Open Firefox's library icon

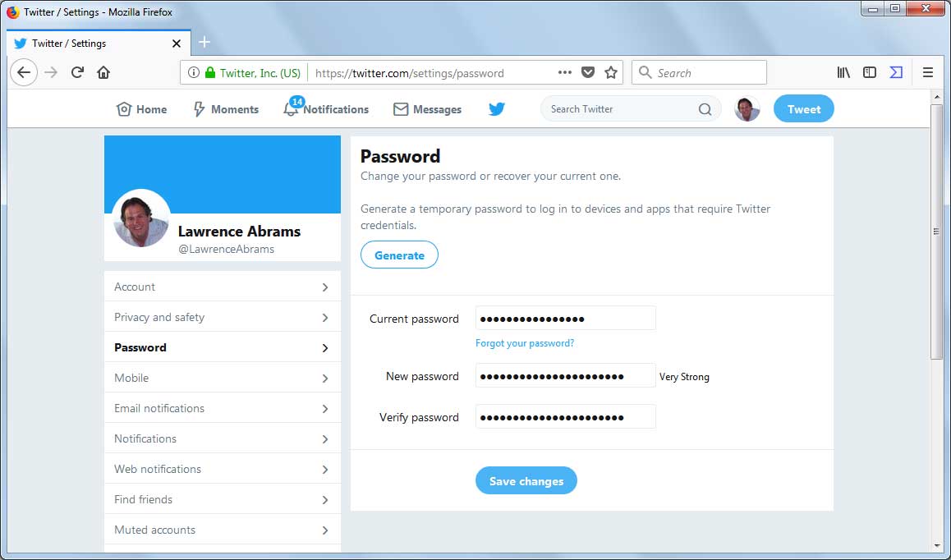[843, 72]
